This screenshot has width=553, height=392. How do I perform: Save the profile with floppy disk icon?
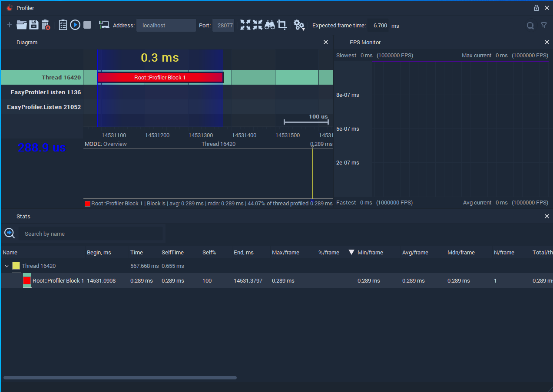[34, 25]
